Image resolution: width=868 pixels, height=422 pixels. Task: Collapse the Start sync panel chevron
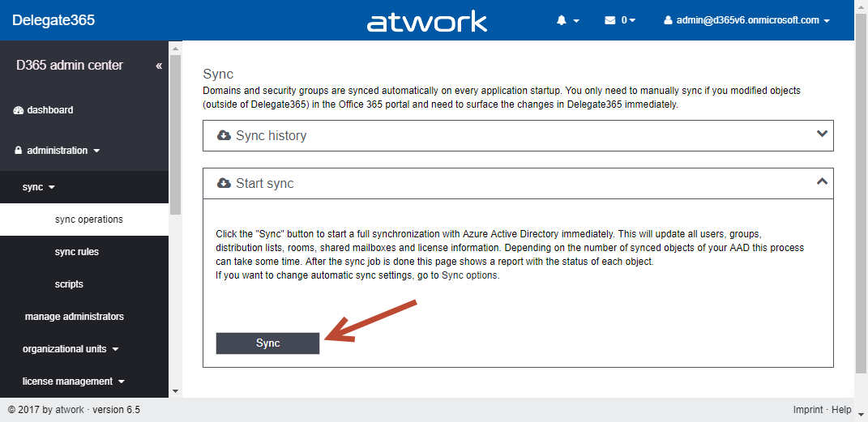coord(822,181)
